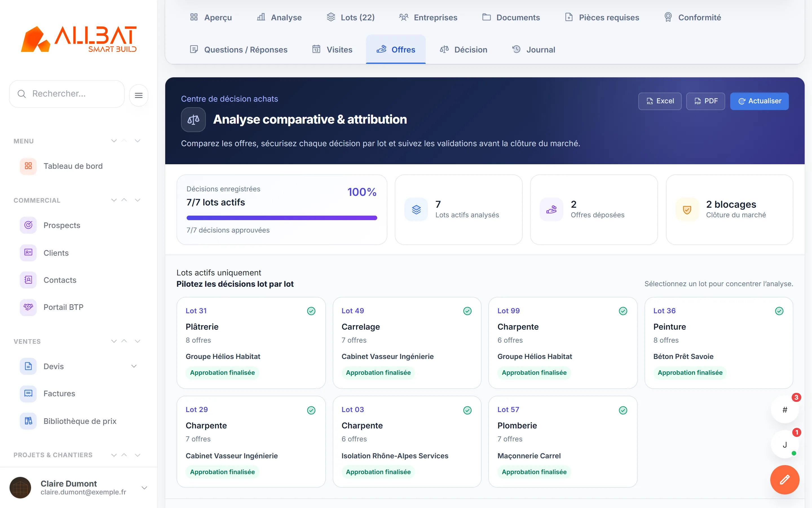Click the green check on Lot 31
812x508 pixels.
[311, 311]
